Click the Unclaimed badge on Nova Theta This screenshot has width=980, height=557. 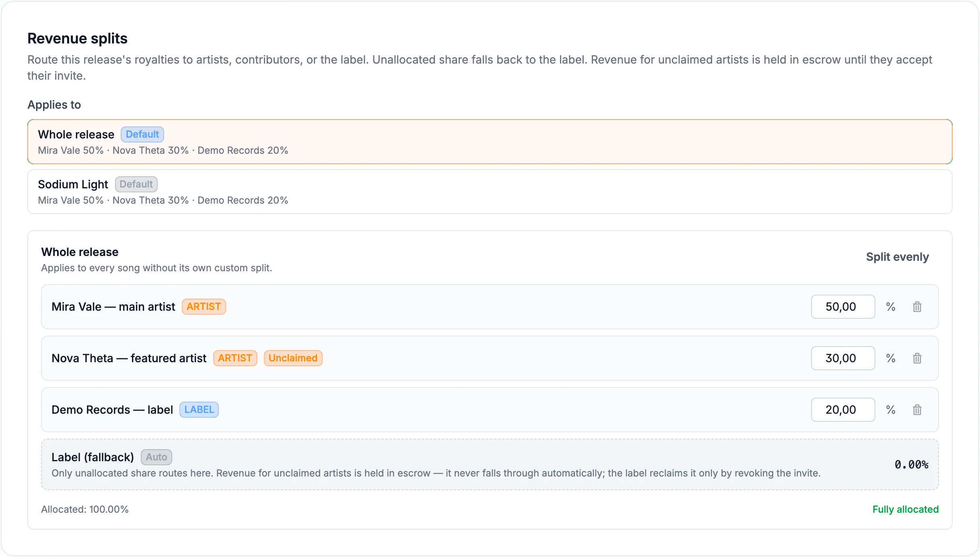pyautogui.click(x=293, y=358)
